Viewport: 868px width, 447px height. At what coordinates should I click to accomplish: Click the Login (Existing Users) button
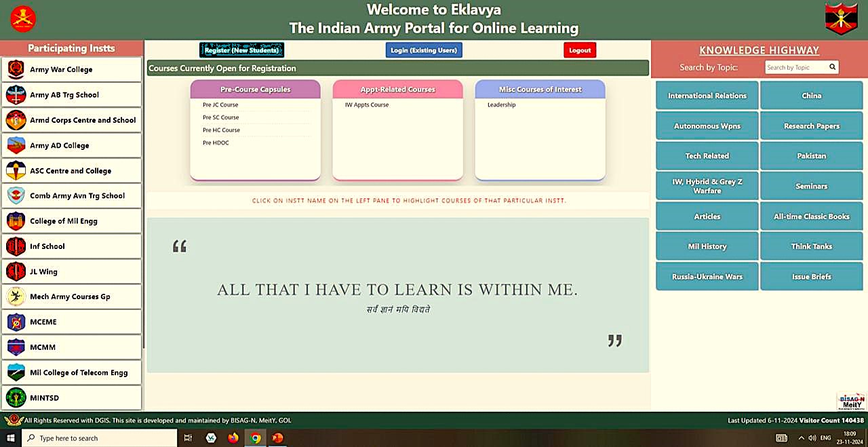425,50
